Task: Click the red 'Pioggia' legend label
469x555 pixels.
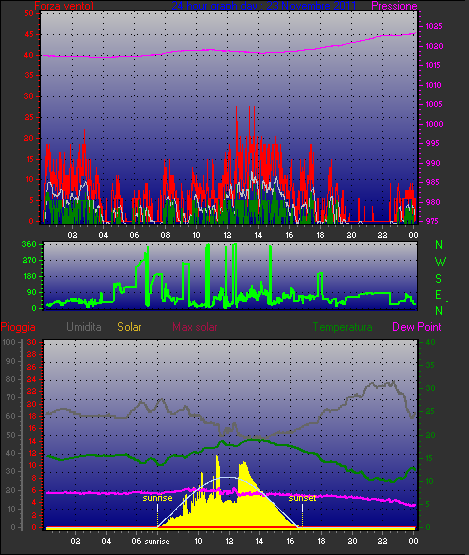Action: click(x=18, y=327)
